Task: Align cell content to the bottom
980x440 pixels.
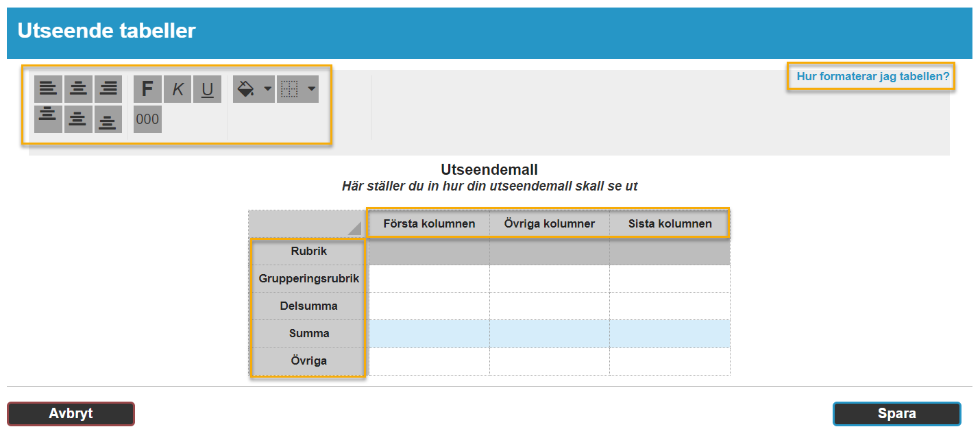Action: pos(108,119)
